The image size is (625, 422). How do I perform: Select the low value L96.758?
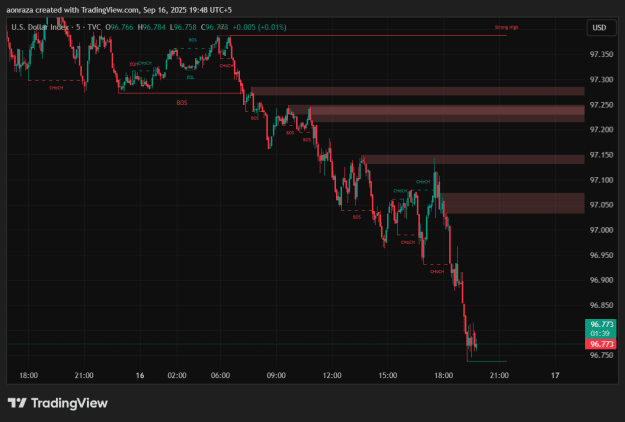(183, 27)
